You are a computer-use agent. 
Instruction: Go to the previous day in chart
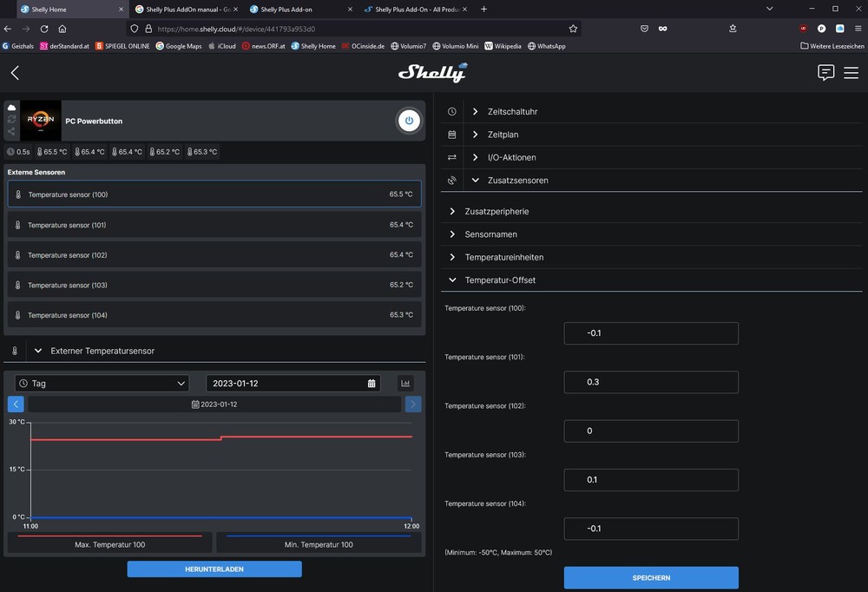pyautogui.click(x=16, y=405)
